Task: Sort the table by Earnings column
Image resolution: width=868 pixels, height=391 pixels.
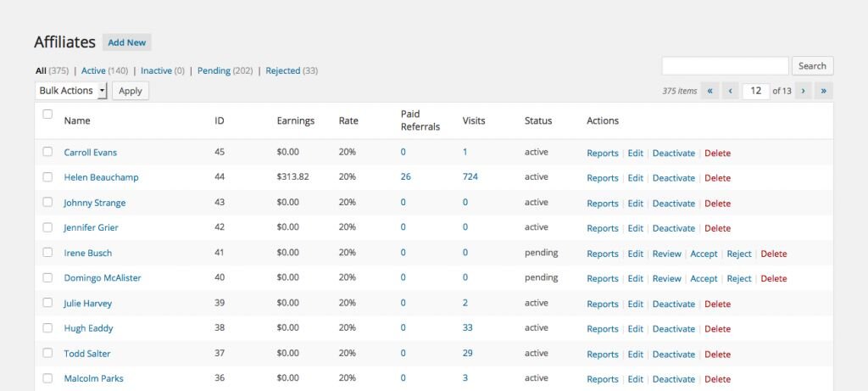Action: pyautogui.click(x=295, y=121)
